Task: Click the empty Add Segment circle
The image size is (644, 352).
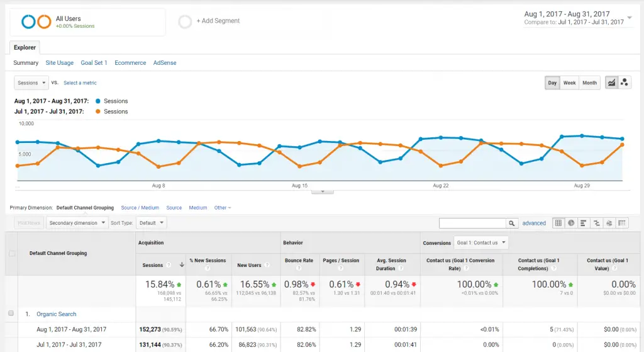Action: pyautogui.click(x=185, y=21)
